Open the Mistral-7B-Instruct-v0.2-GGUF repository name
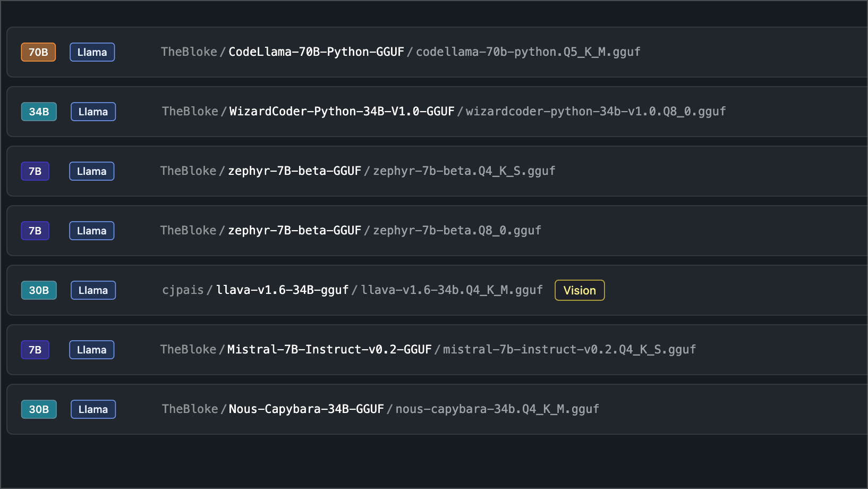The width and height of the screenshot is (868, 489). pyautogui.click(x=329, y=350)
